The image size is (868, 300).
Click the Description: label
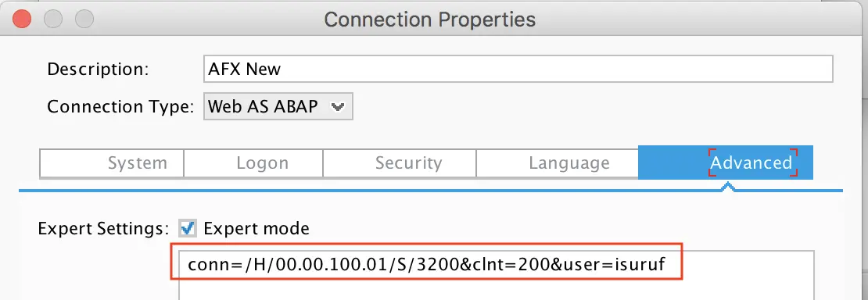98,70
